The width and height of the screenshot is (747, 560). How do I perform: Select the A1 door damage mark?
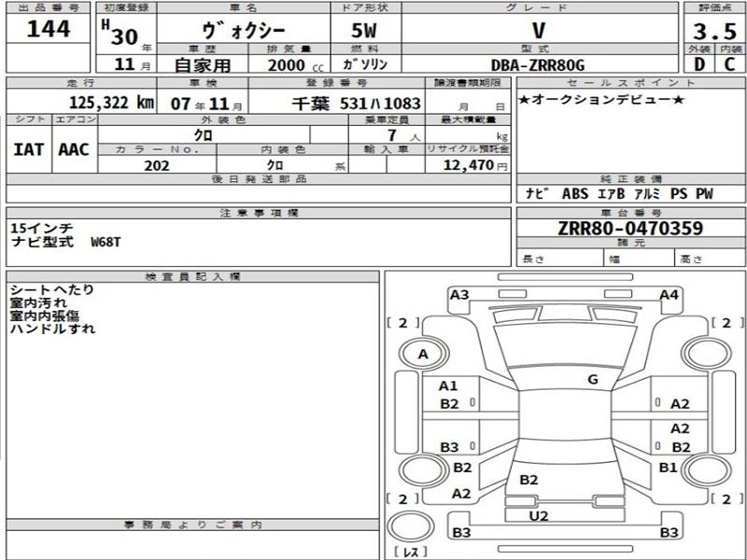tap(448, 385)
